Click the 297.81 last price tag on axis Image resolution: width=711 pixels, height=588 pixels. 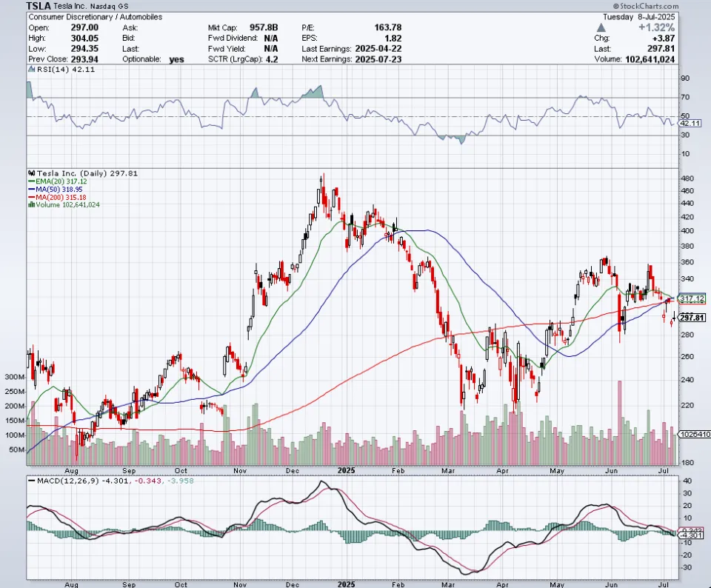click(692, 318)
